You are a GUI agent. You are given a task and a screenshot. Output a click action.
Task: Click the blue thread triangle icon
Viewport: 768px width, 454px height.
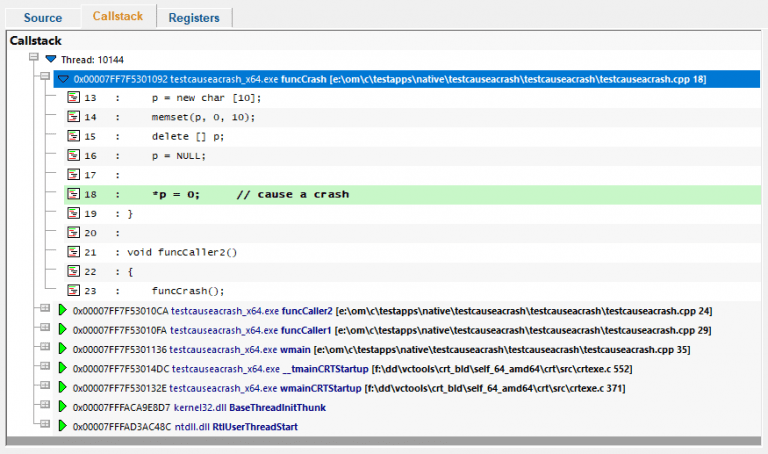(x=51, y=59)
